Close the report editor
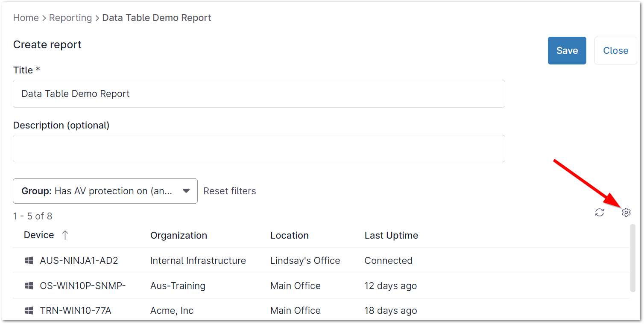The height and width of the screenshot is (324, 644). pyautogui.click(x=615, y=50)
